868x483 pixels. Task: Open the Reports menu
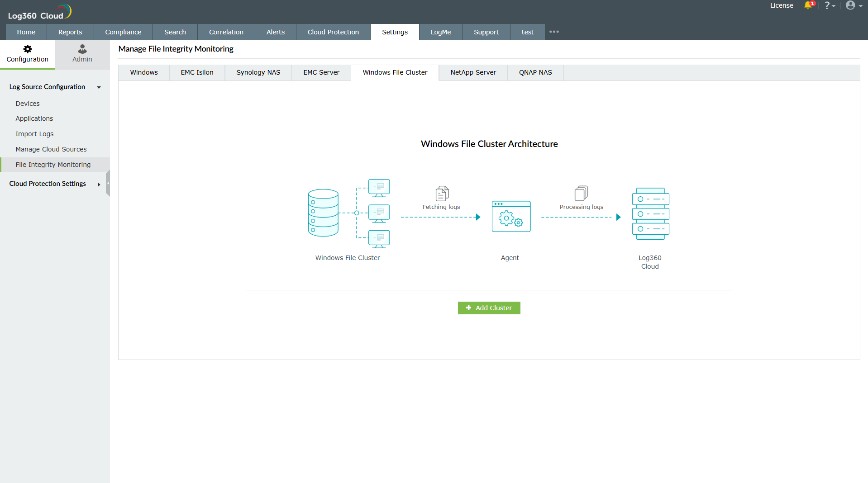coord(70,32)
